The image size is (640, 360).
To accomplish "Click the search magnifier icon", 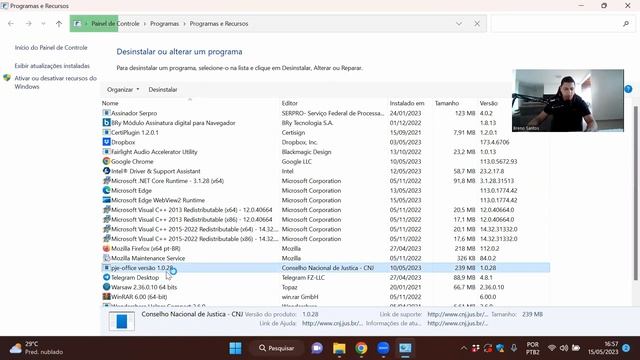I will [x=626, y=24].
